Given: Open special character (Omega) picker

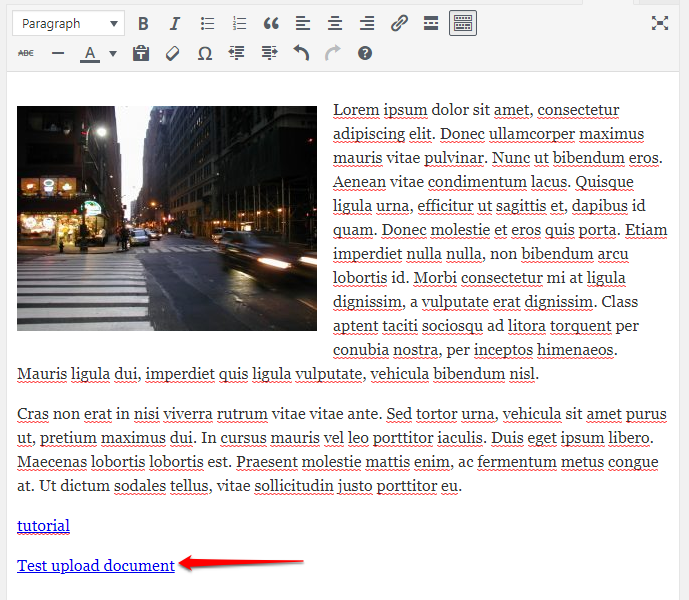Looking at the screenshot, I should tap(205, 54).
